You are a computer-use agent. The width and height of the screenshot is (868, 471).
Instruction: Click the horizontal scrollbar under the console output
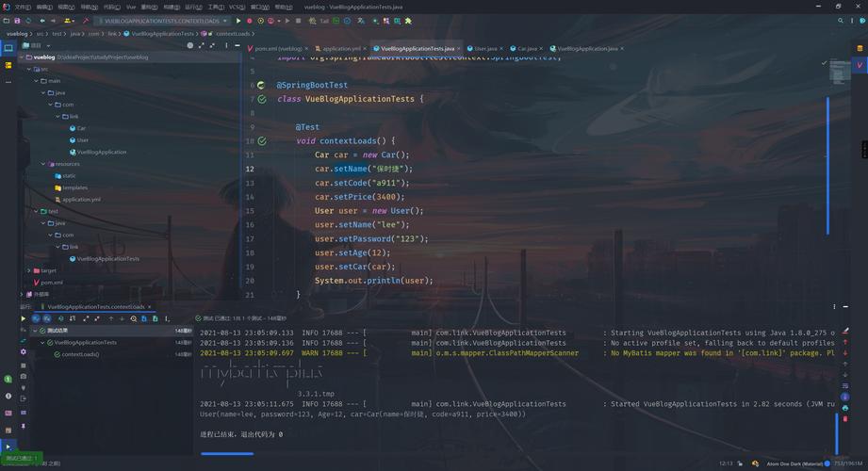(227, 454)
